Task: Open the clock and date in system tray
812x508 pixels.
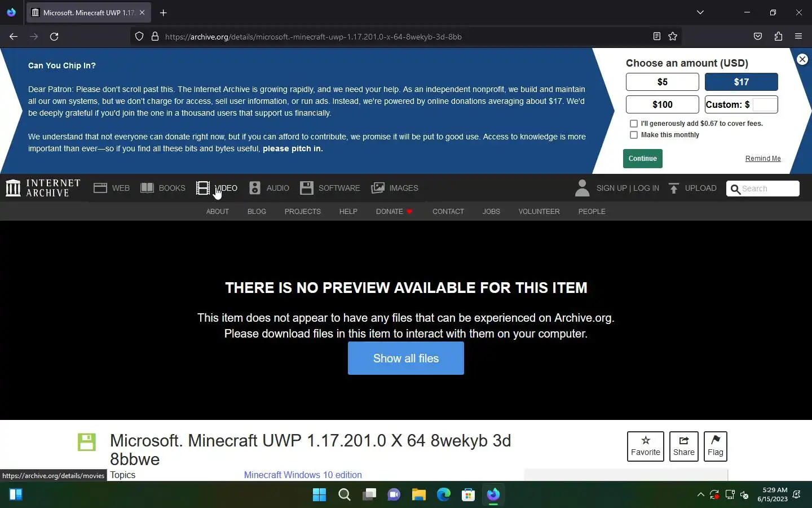Action: pos(773,495)
